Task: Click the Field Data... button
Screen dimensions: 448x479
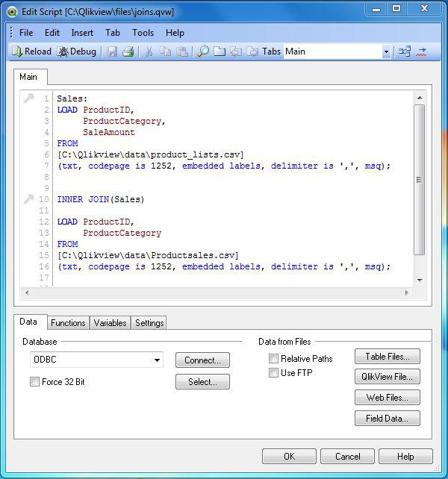Action: click(x=387, y=419)
